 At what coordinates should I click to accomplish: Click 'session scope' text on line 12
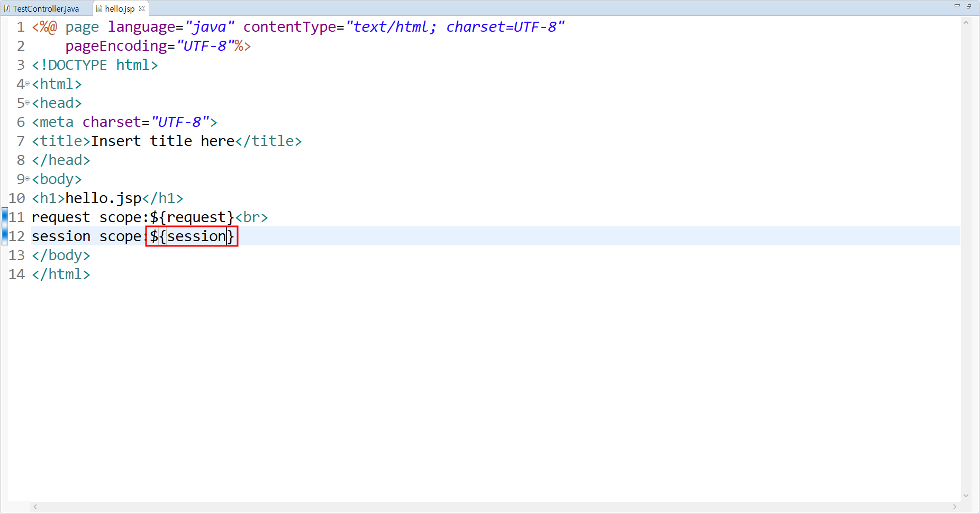[86, 236]
